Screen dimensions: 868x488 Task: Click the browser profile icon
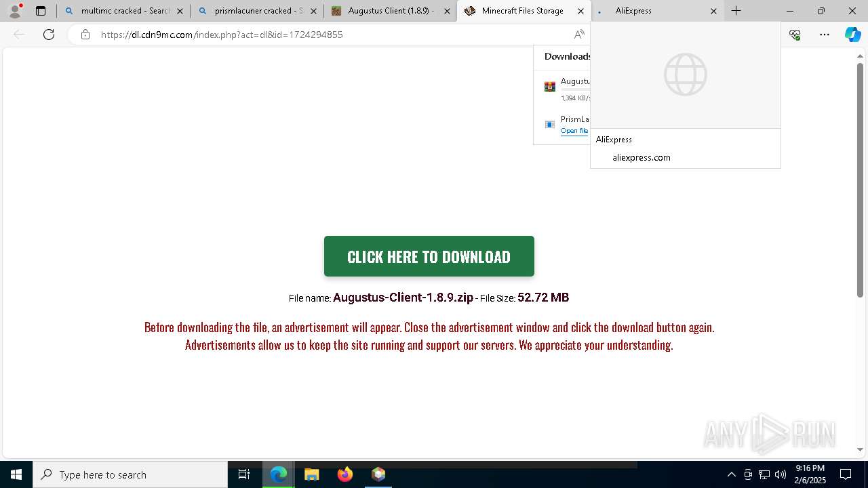pyautogui.click(x=15, y=11)
